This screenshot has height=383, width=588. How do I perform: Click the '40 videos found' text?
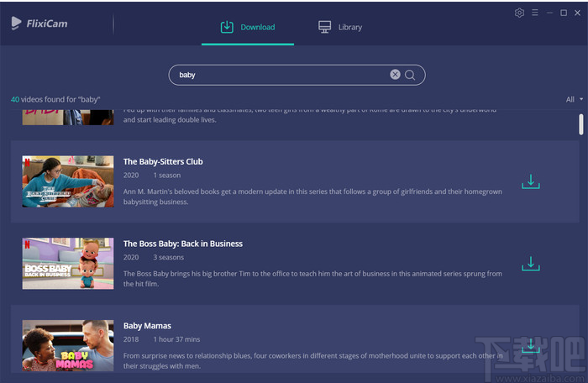pyautogui.click(x=55, y=99)
